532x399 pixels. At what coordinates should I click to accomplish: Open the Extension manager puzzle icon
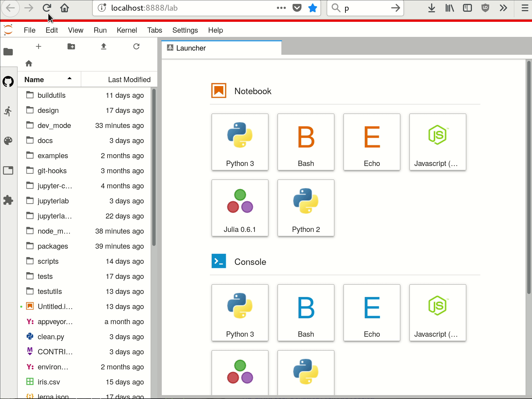[8, 200]
